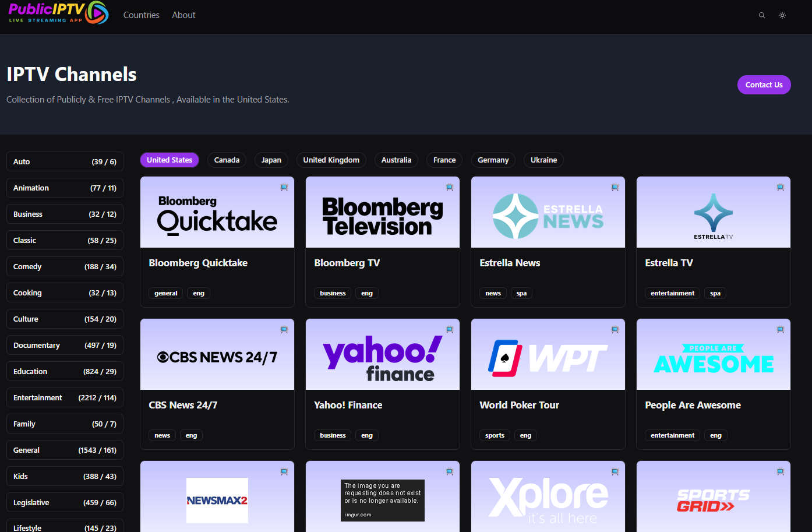Click the eng tag on People Are Awesome
The width and height of the screenshot is (812, 532).
pyautogui.click(x=716, y=435)
